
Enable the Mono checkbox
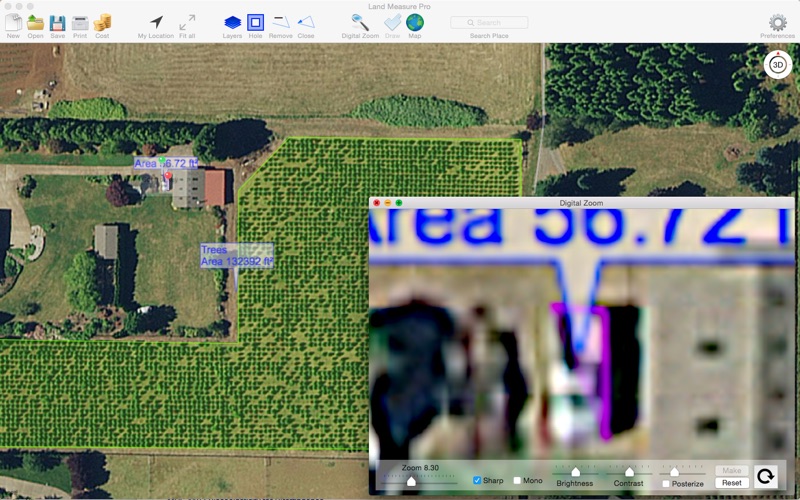click(x=517, y=480)
